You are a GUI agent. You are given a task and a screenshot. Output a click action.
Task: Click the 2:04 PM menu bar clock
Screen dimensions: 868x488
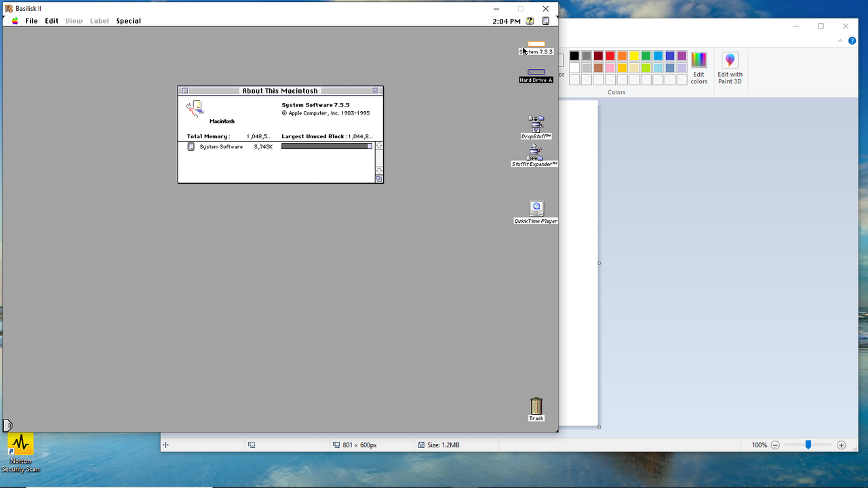click(507, 22)
